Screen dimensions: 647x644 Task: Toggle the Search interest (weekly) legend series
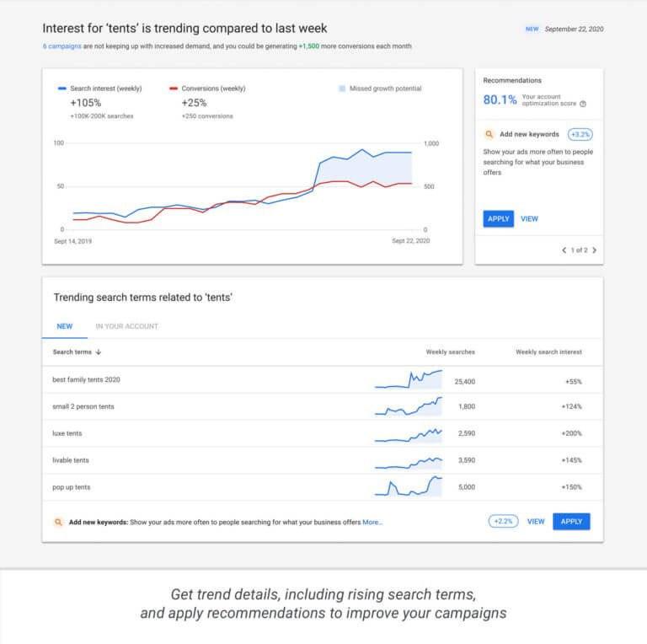pos(99,89)
